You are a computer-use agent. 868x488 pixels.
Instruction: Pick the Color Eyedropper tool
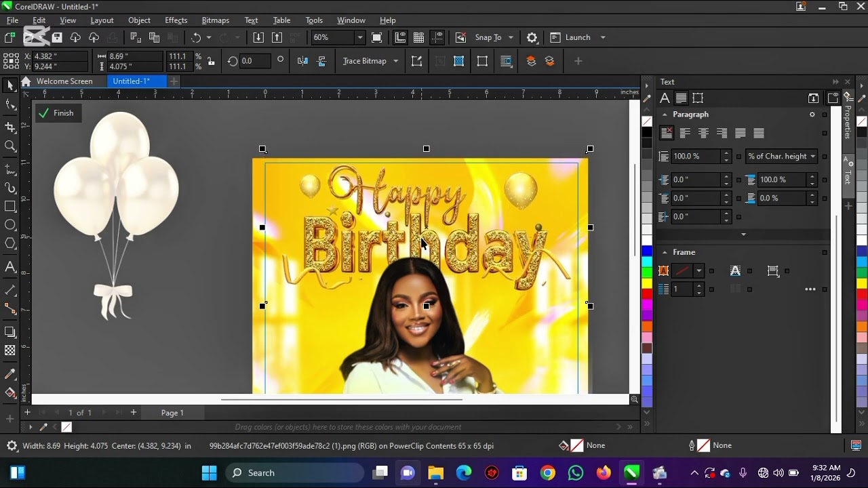coord(10,374)
